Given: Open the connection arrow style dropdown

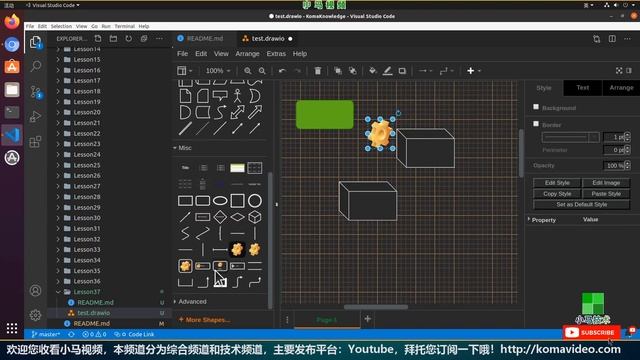Looking at the screenshot, I should coord(425,71).
